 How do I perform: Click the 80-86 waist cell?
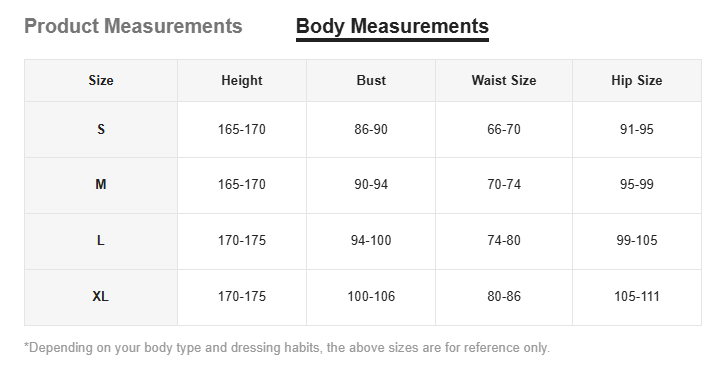coord(504,297)
